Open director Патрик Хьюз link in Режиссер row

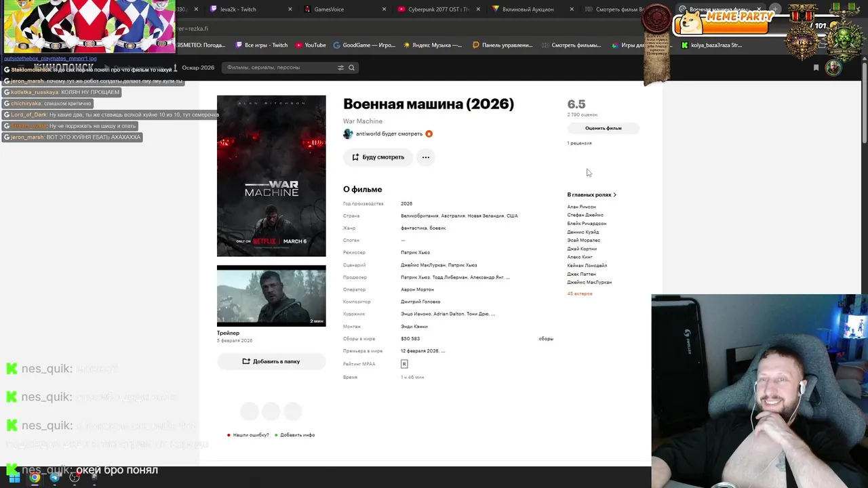(x=415, y=253)
